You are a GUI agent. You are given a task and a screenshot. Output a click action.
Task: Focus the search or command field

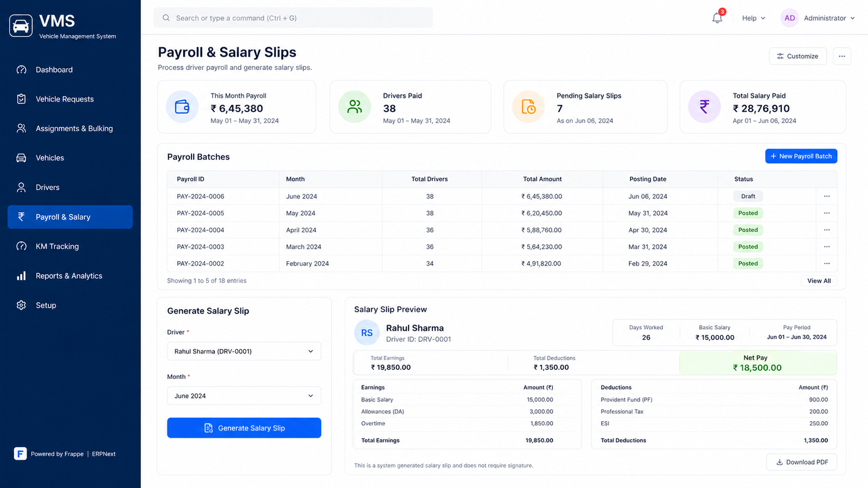point(293,18)
